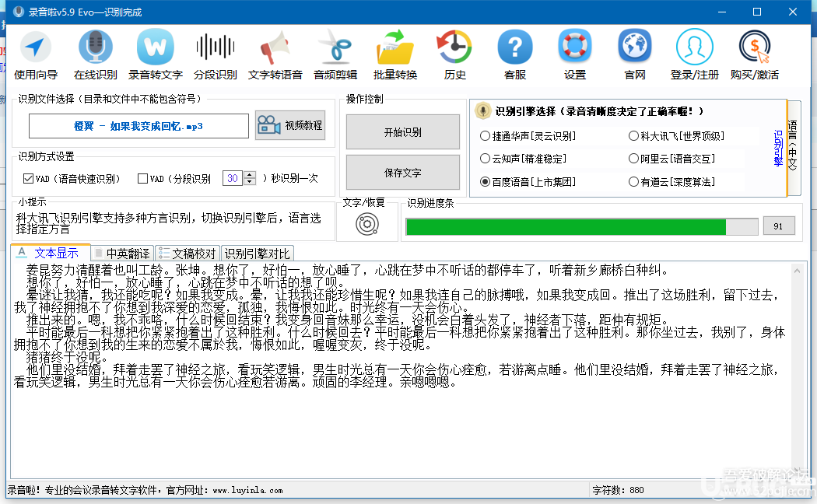Click the 小提示 tip text
Image resolution: width=817 pixels, height=504 pixels.
[168, 223]
